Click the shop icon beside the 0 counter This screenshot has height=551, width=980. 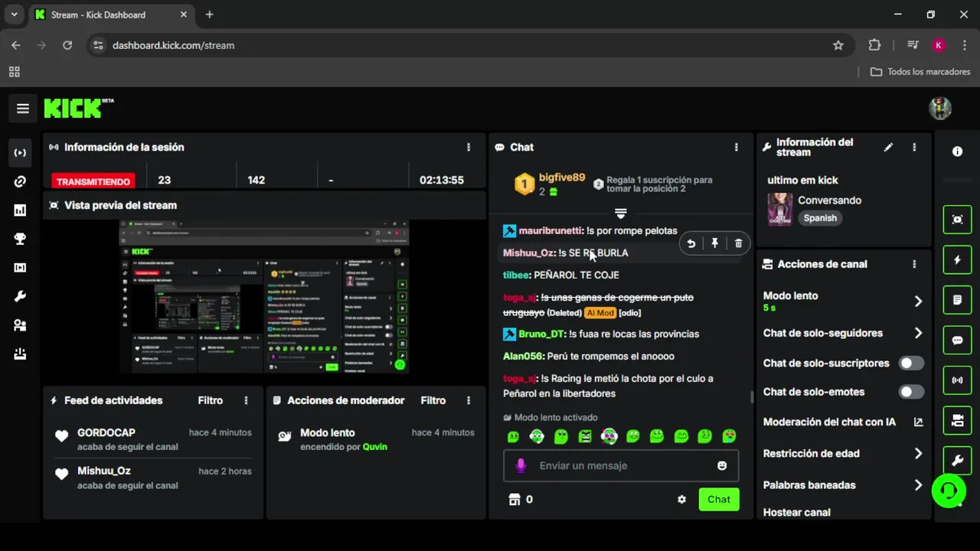(x=514, y=499)
